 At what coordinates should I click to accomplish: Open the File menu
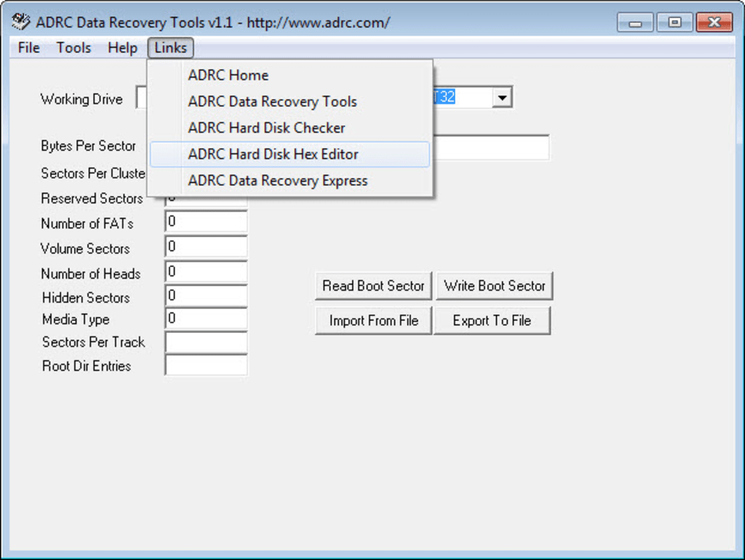click(28, 47)
